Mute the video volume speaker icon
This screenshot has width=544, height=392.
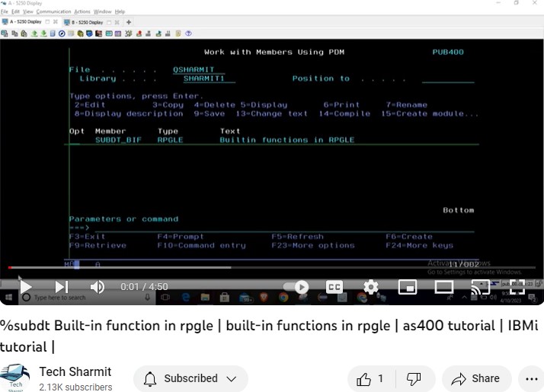[98, 287]
